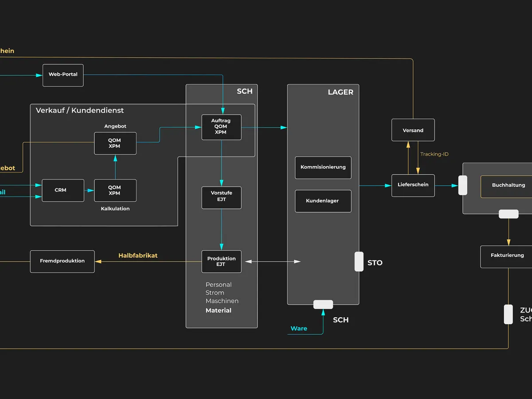The height and width of the screenshot is (399, 532).
Task: Click the Angebot heading
Action: [x=115, y=126]
